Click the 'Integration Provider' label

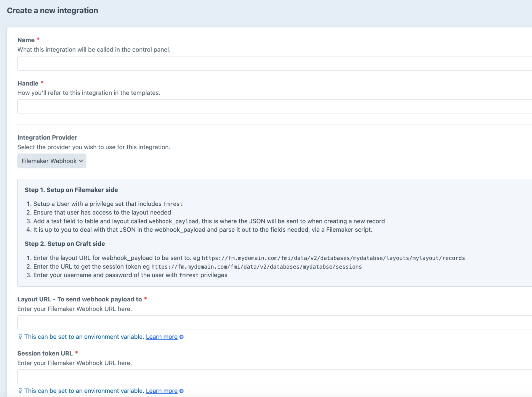tap(47, 137)
